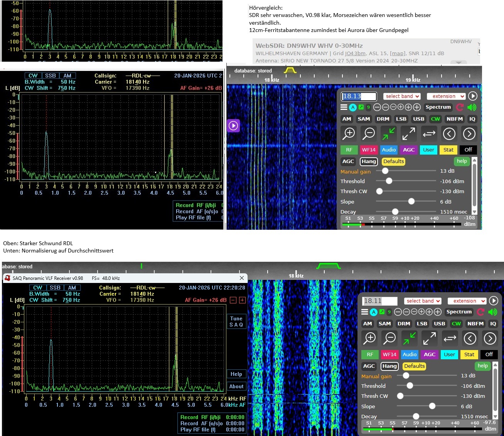504x436 pixels.
Task: Open the [map] link for Wilhelmshaven WebSDR
Action: point(398,53)
